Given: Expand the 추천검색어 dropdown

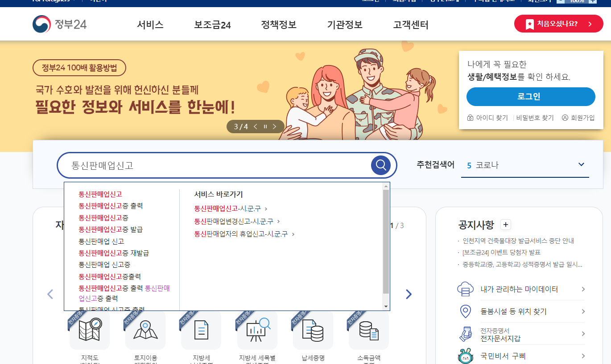Looking at the screenshot, I should tap(581, 165).
